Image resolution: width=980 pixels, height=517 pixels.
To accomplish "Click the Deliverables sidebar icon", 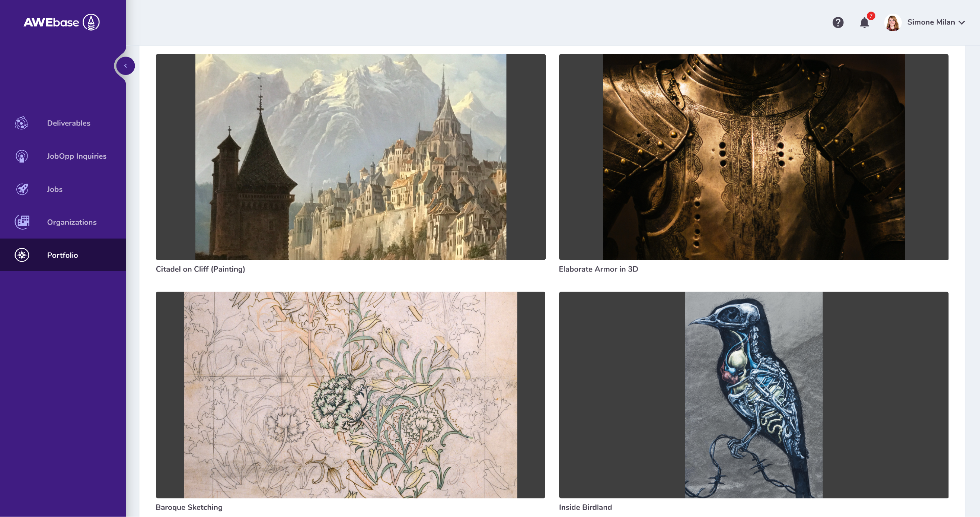I will point(22,123).
